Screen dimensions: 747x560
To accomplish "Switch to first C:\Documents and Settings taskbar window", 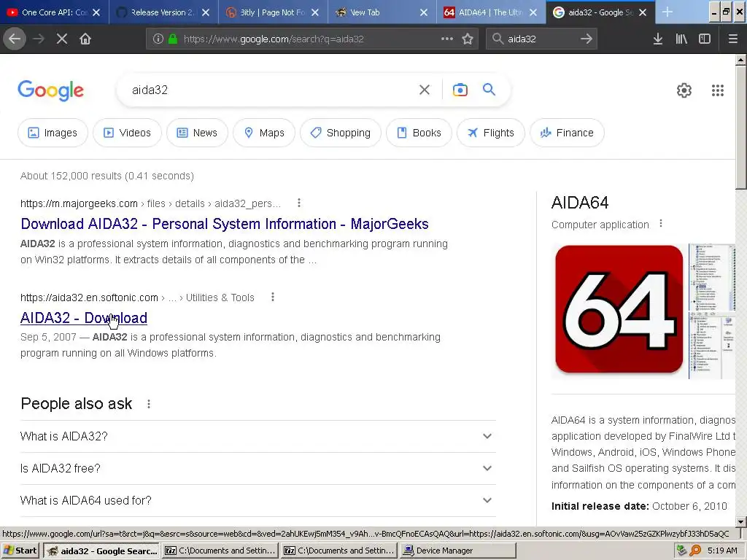I will point(220,551).
